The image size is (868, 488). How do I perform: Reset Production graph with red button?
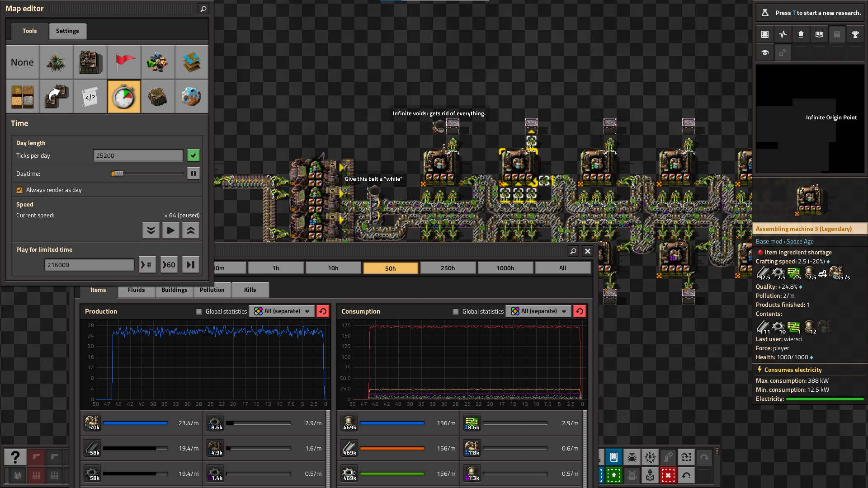(323, 311)
